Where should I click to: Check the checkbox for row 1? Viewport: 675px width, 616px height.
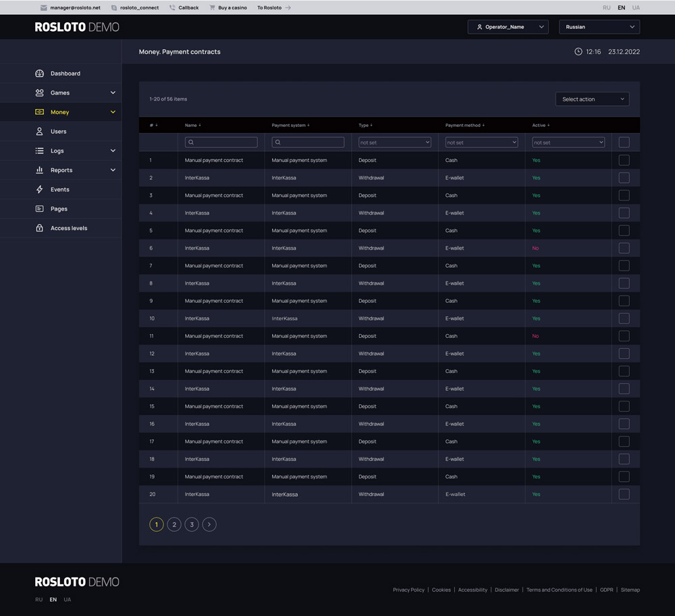coord(624,161)
